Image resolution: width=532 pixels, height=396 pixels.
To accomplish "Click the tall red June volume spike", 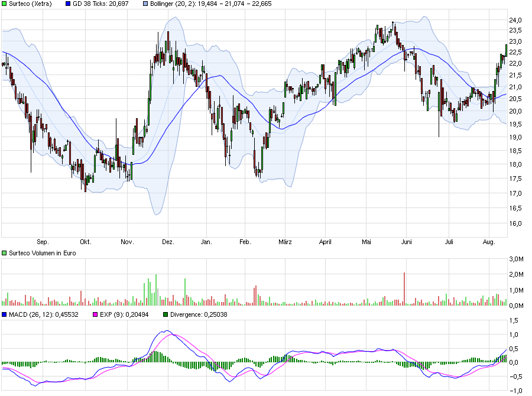I will tap(404, 289).
